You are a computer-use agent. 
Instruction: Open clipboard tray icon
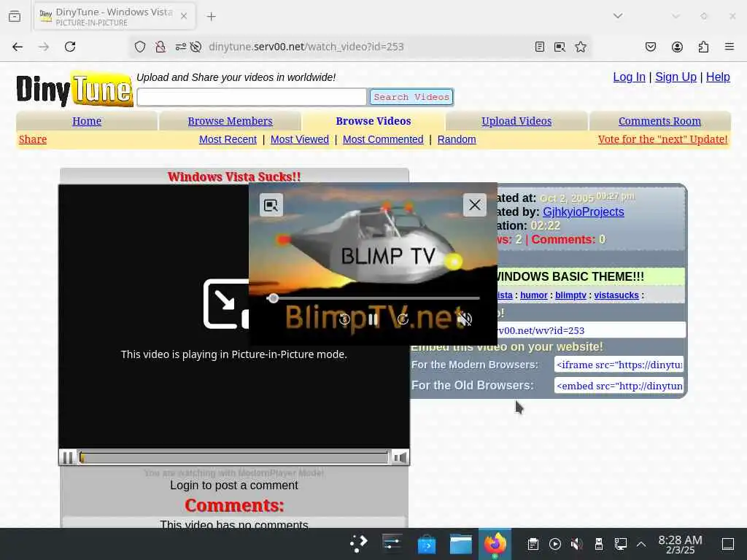[x=533, y=544]
